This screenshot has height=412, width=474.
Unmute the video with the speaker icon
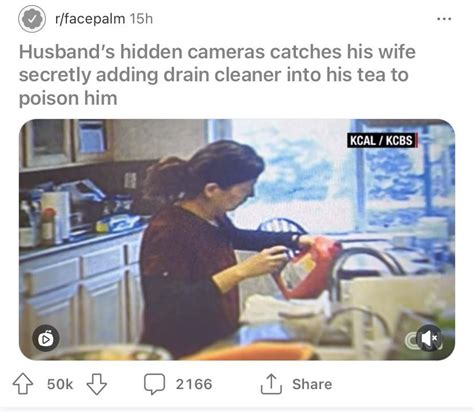click(x=429, y=338)
